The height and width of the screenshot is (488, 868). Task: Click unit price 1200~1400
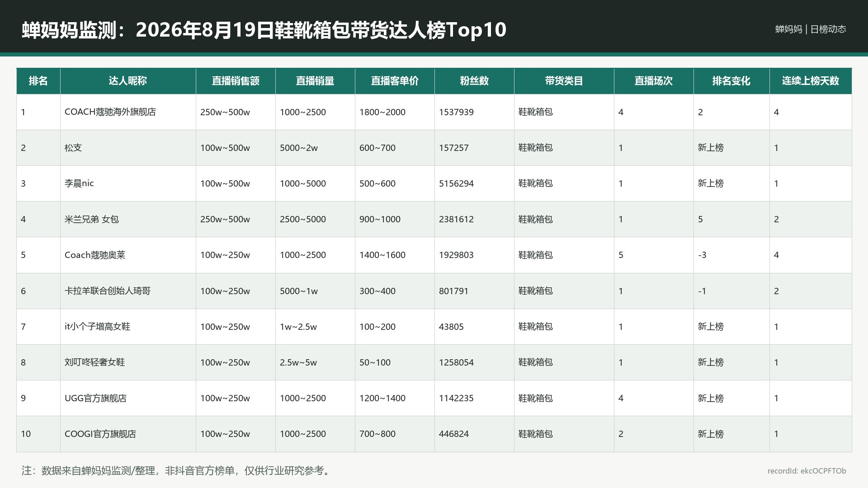[x=382, y=398]
